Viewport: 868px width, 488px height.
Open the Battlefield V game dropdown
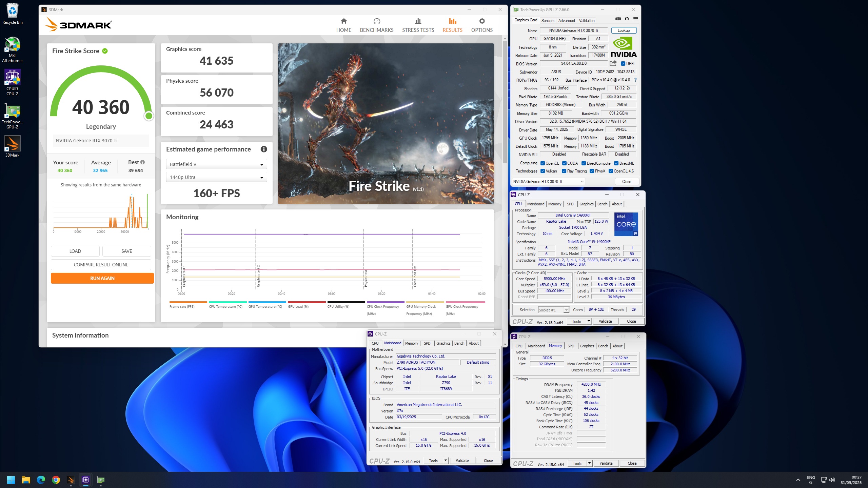[216, 164]
